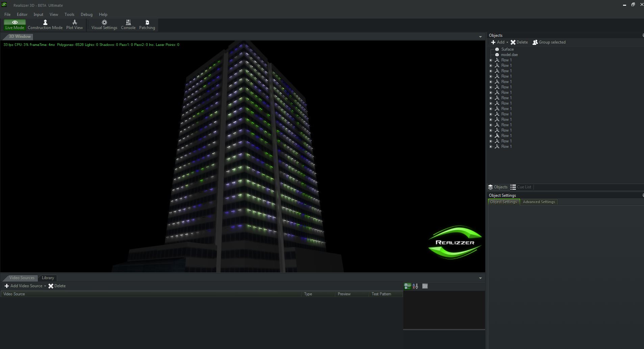Open the Video Sources panel dropdown arrow
Viewport: 644px width, 349px height.
pos(480,278)
